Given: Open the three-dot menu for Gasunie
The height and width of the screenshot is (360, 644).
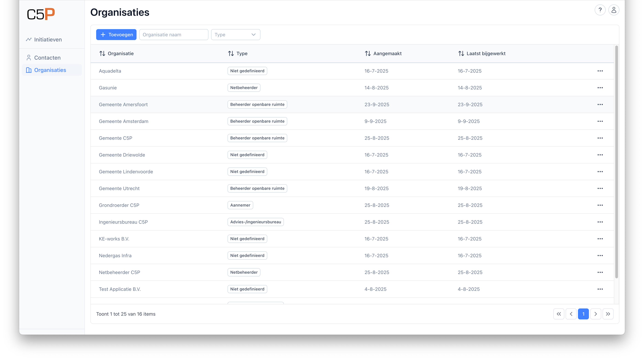Looking at the screenshot, I should tap(600, 88).
